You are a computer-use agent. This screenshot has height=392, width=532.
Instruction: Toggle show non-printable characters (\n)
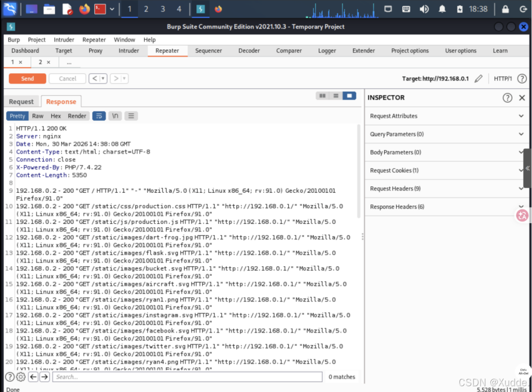pyautogui.click(x=115, y=116)
